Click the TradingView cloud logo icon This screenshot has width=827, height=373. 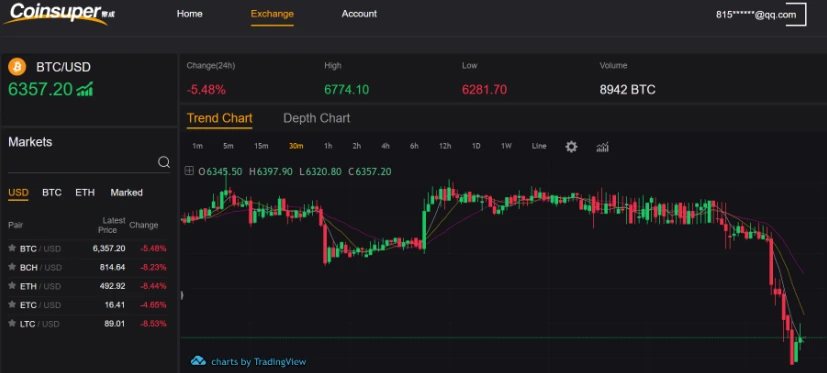tap(198, 361)
